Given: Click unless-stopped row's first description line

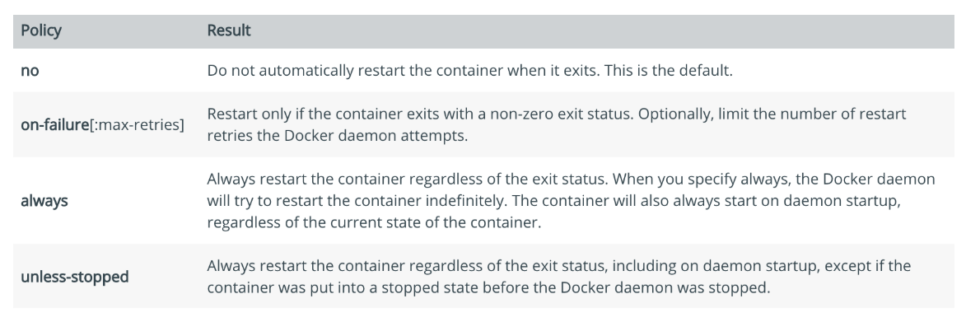Looking at the screenshot, I should [558, 266].
